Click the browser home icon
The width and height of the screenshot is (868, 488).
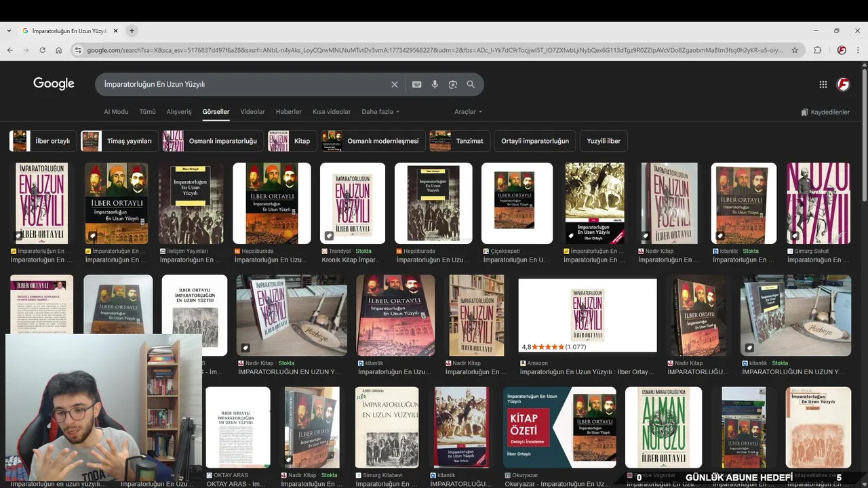(59, 50)
